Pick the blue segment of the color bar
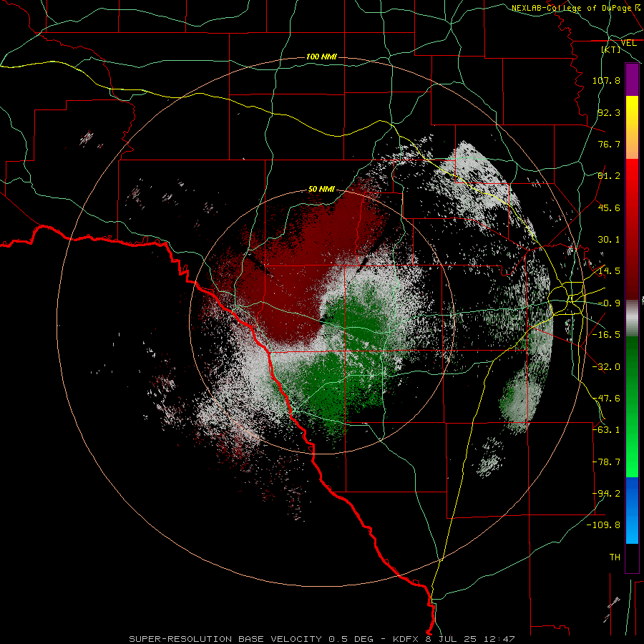Screen dimensions: 644x644 [632, 510]
